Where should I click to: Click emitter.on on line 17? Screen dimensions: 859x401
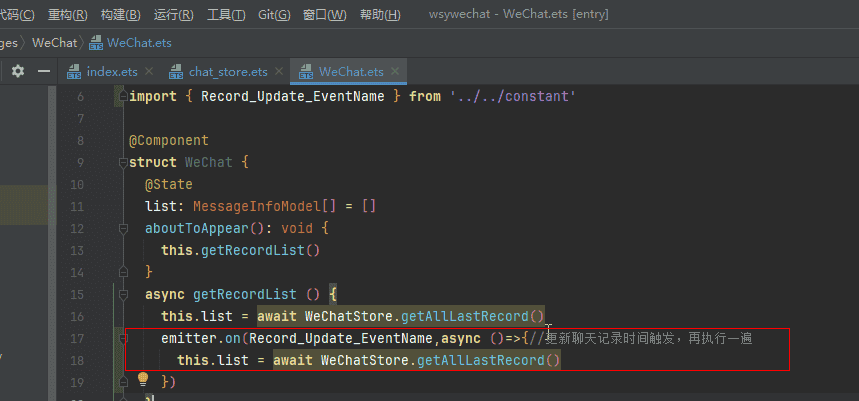click(201, 338)
